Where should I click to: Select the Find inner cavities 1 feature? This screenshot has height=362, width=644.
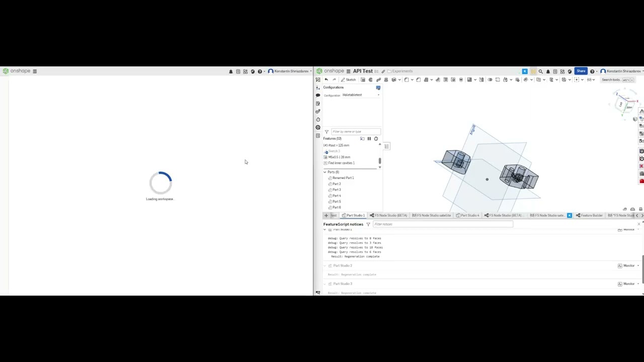pyautogui.click(x=339, y=163)
